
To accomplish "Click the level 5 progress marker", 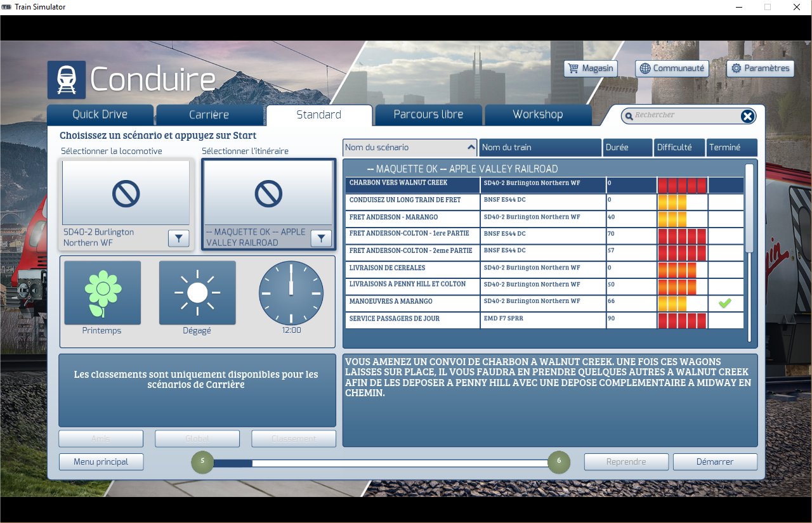I will [x=202, y=462].
